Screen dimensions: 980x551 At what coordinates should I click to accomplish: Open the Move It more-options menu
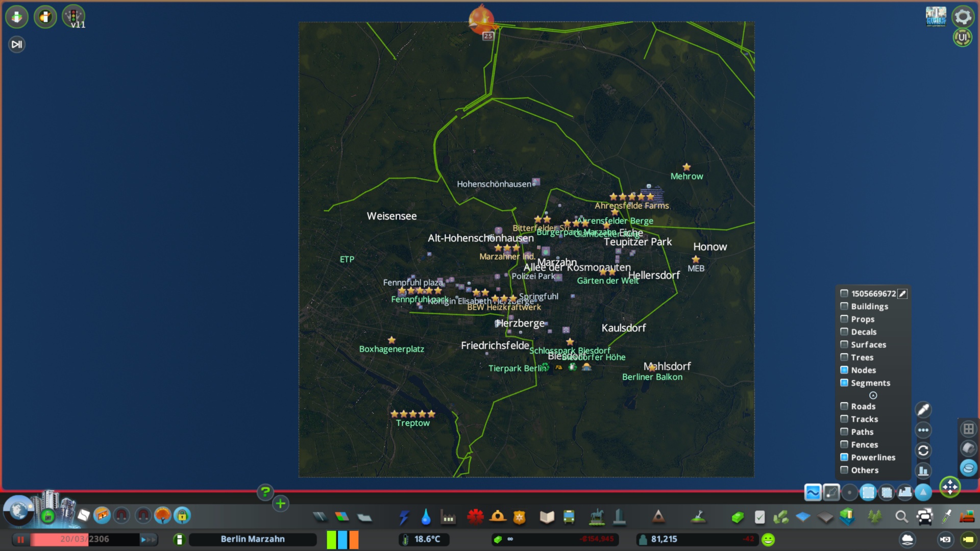pyautogui.click(x=924, y=430)
